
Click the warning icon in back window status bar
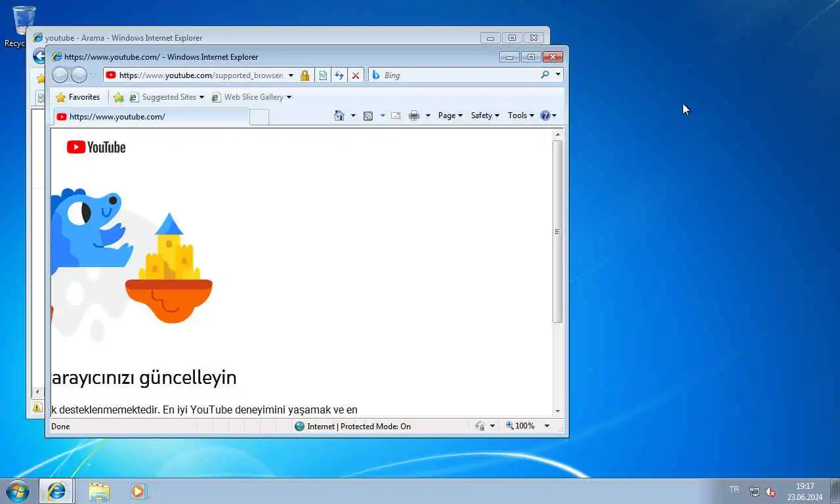pyautogui.click(x=37, y=408)
